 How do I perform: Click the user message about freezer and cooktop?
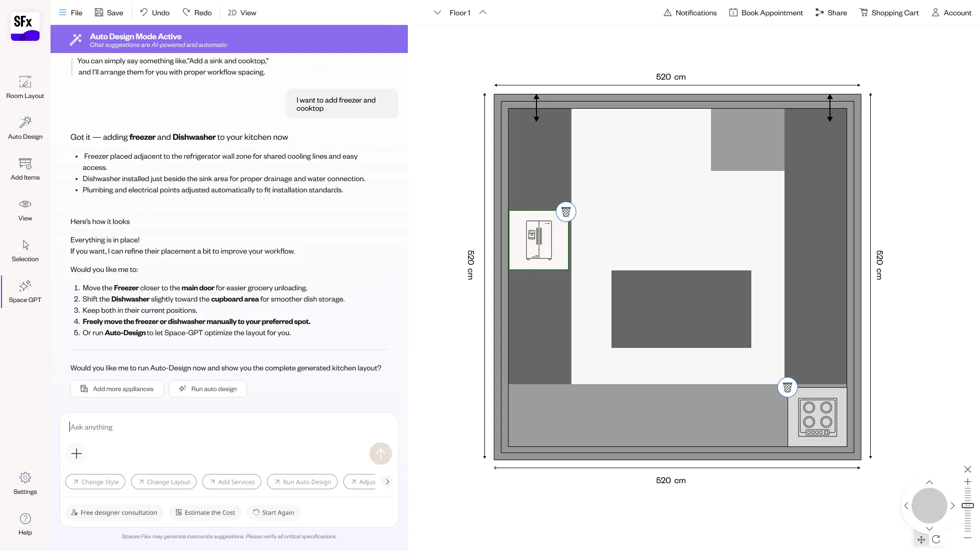[342, 104]
